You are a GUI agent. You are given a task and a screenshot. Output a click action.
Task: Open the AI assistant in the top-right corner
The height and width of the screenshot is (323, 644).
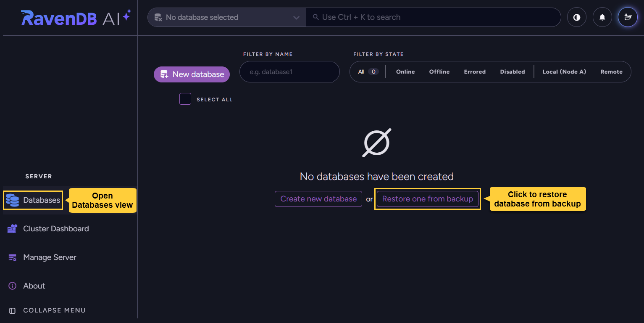click(x=628, y=17)
